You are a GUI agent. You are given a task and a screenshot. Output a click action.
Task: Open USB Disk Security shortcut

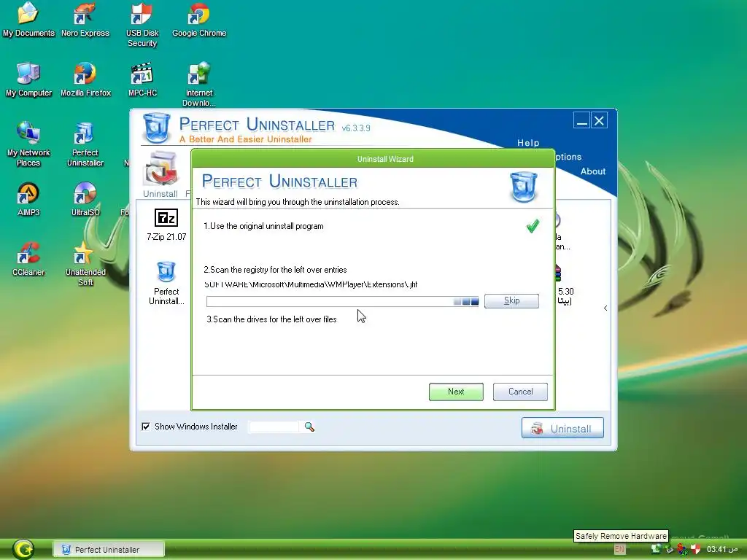point(142,25)
